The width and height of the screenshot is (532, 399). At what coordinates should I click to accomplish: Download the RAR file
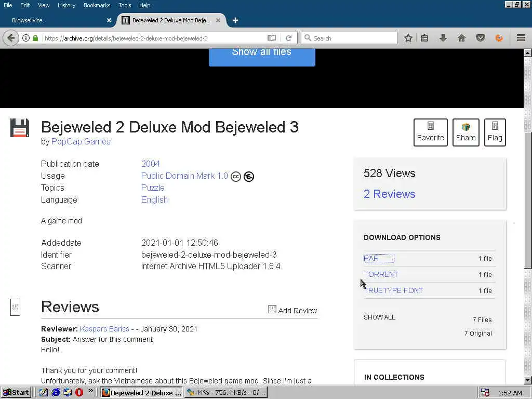pyautogui.click(x=371, y=259)
